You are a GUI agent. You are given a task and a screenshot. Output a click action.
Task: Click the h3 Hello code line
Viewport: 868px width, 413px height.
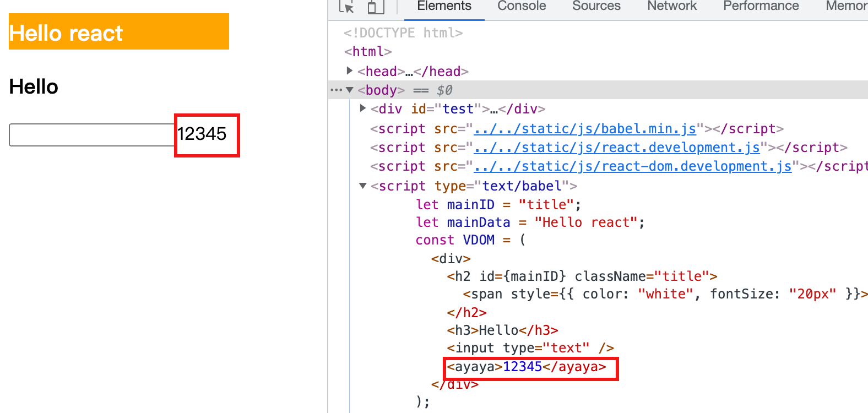pos(502,330)
